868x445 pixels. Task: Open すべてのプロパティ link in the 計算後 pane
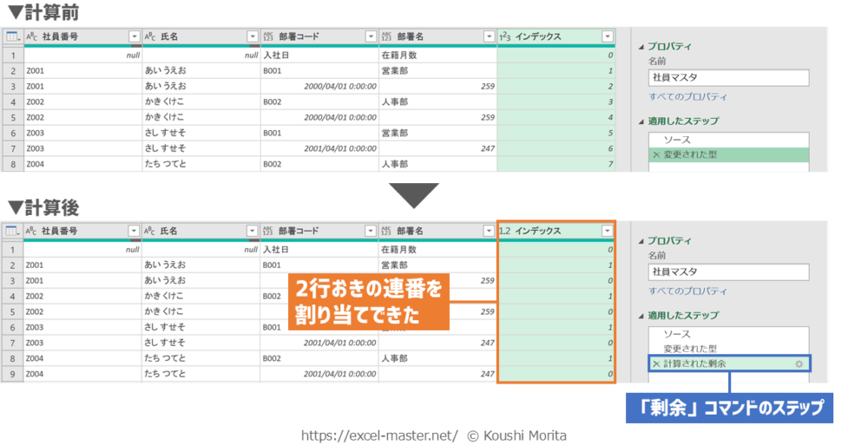[x=688, y=291]
